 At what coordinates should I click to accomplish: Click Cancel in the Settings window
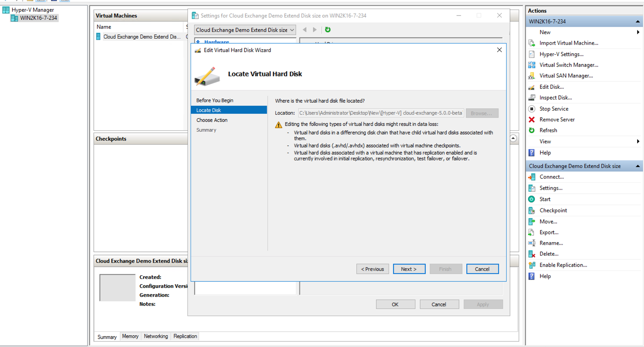pos(439,304)
